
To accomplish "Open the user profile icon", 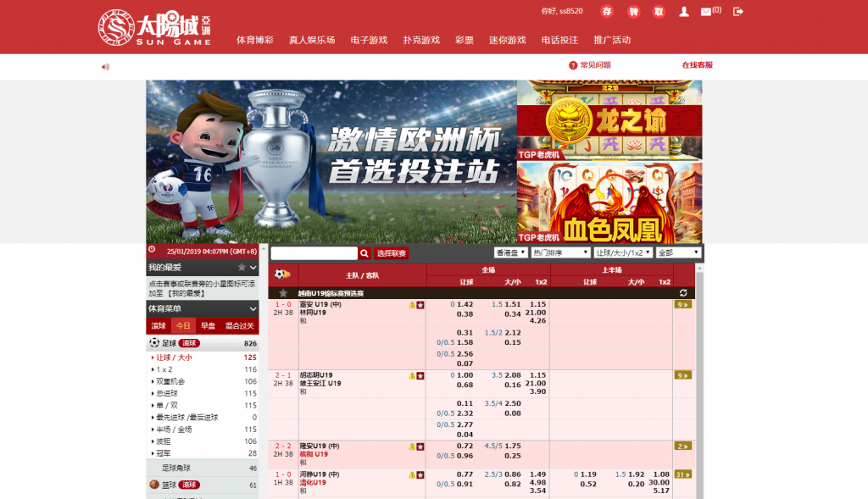I will click(684, 12).
